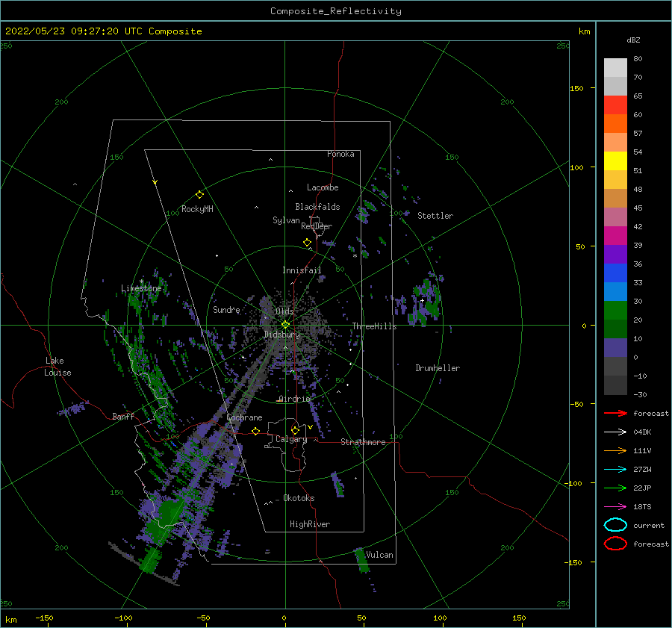Click the Calgary city label

tap(291, 439)
